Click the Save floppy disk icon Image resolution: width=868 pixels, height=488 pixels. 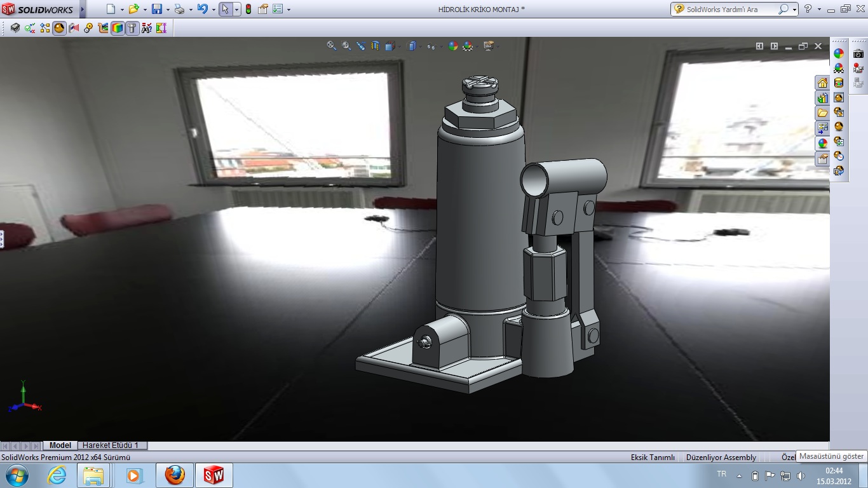pos(156,9)
